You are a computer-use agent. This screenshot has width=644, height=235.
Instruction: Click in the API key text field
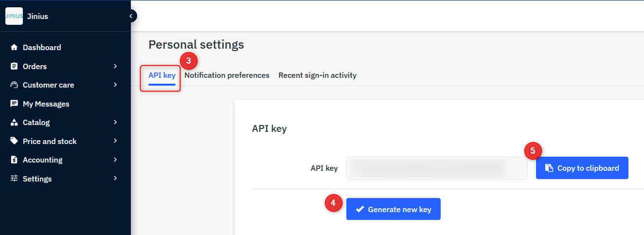437,168
